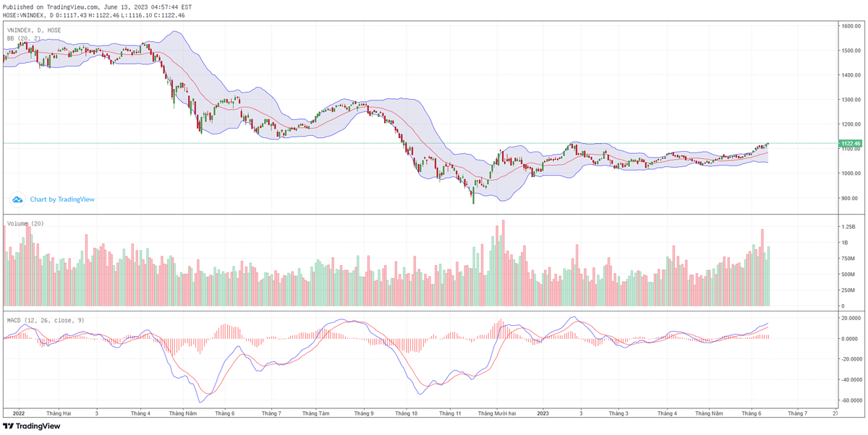Click the 2022 year marker on time axis

click(19, 413)
